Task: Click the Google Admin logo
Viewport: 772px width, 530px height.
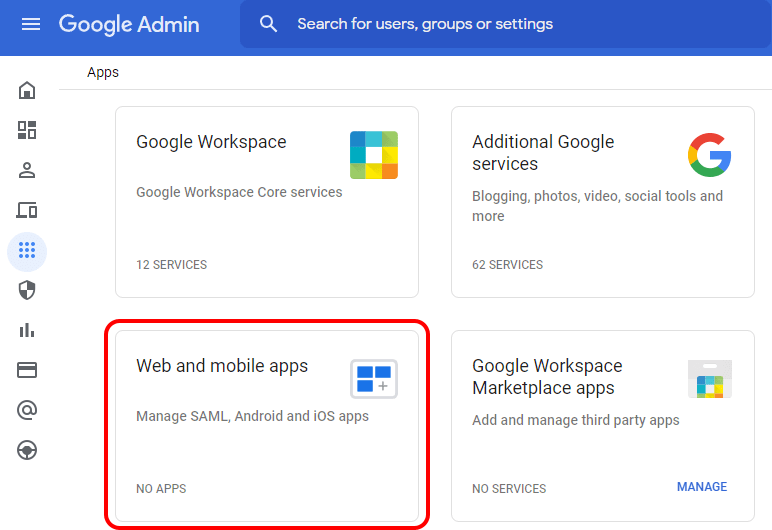Action: 129,24
